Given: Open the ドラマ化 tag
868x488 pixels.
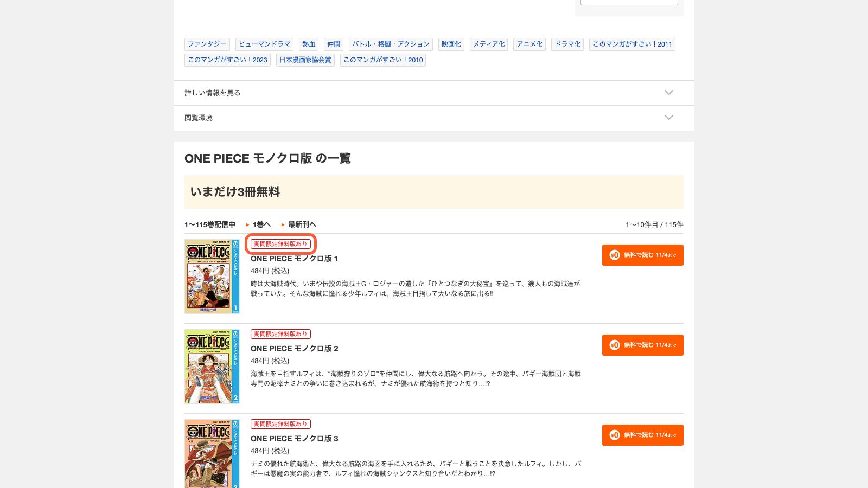Looking at the screenshot, I should (567, 44).
